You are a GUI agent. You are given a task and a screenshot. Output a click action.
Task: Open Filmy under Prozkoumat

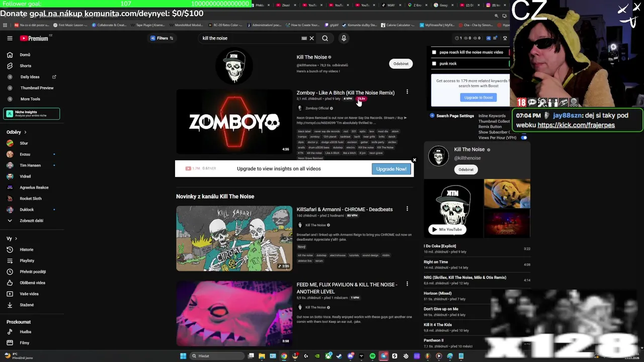[x=24, y=343]
